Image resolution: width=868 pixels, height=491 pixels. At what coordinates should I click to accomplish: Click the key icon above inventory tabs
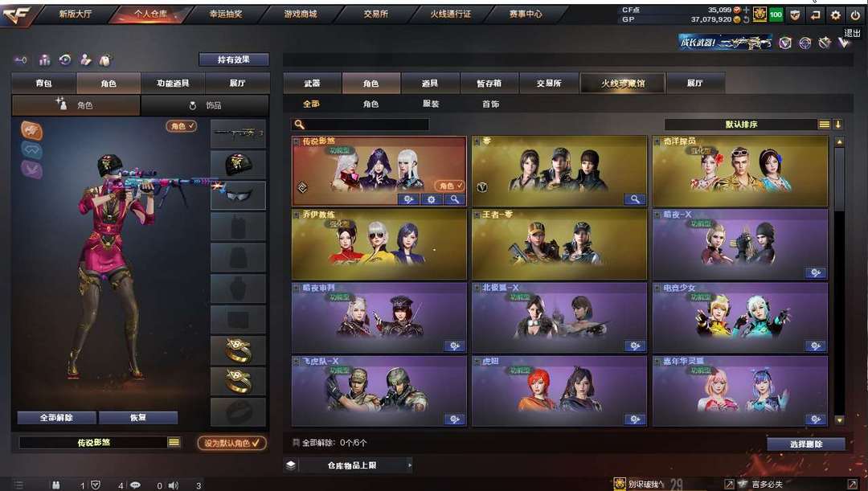point(21,59)
